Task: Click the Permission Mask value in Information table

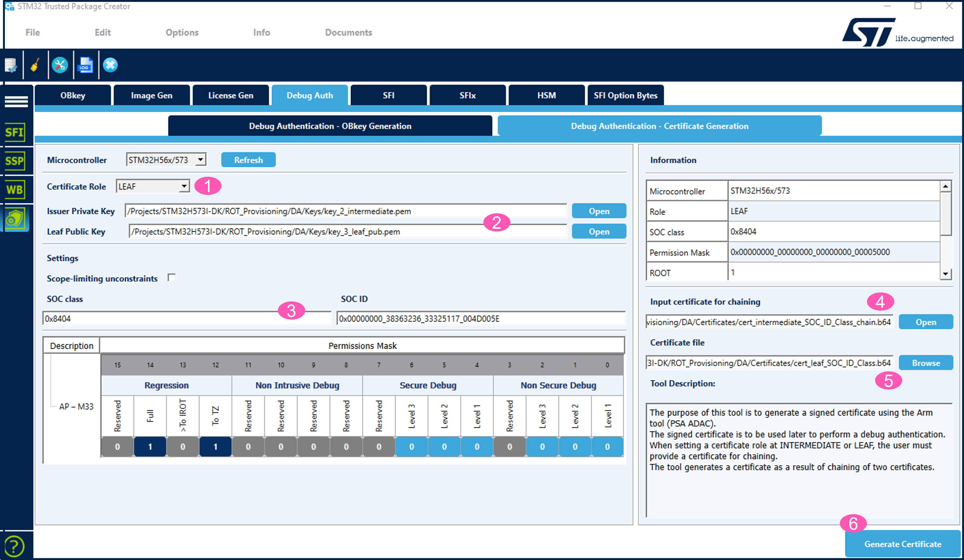Action: tap(810, 252)
